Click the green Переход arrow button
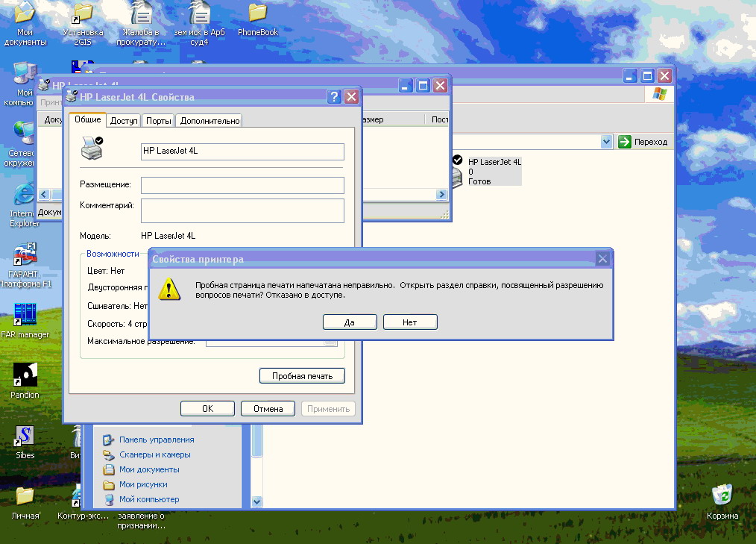Viewport: 756px width, 544px height. pos(625,142)
